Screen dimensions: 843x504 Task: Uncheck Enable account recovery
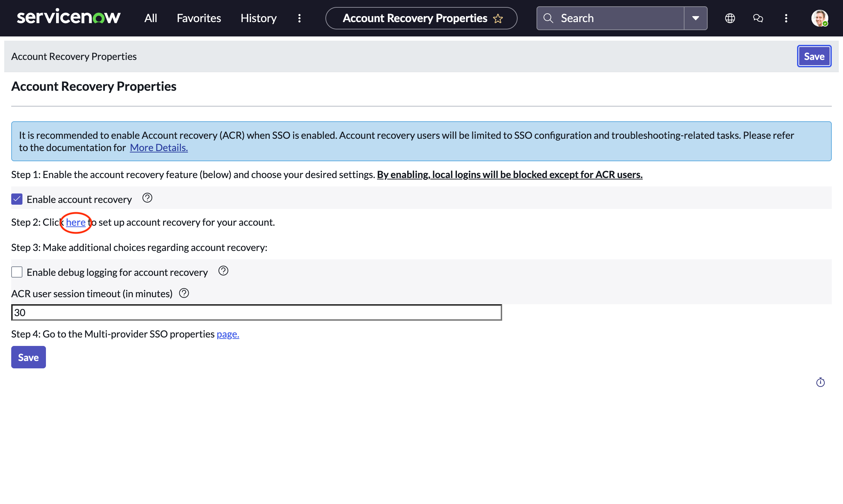pyautogui.click(x=16, y=199)
